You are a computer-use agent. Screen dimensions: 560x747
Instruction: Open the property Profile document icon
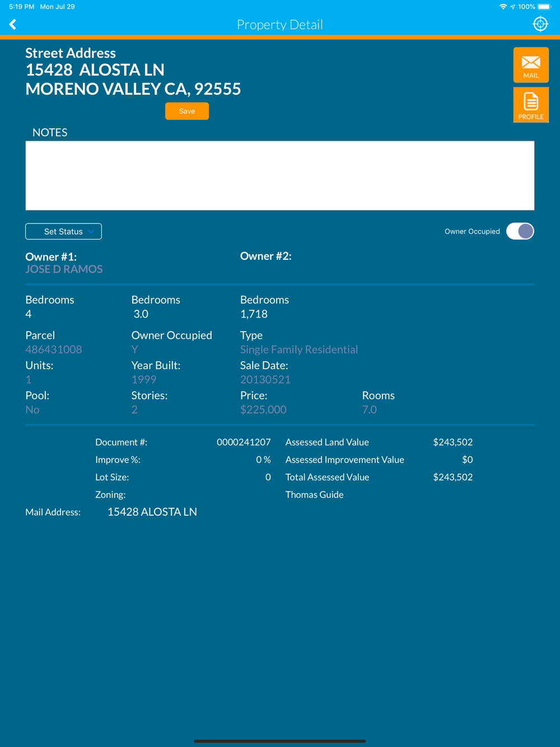pyautogui.click(x=530, y=105)
